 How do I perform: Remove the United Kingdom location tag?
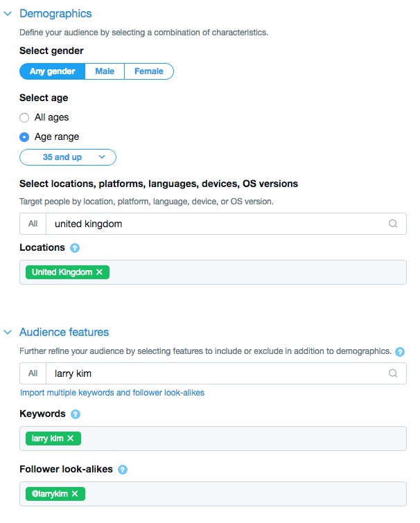point(99,272)
